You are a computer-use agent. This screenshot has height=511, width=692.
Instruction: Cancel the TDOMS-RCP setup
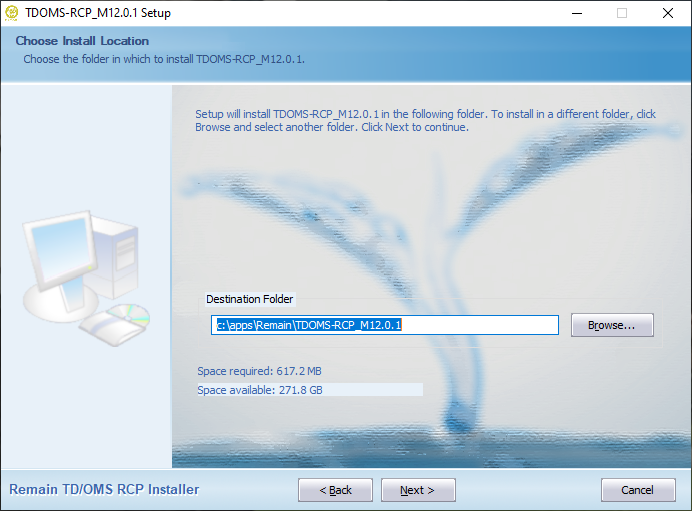click(638, 490)
